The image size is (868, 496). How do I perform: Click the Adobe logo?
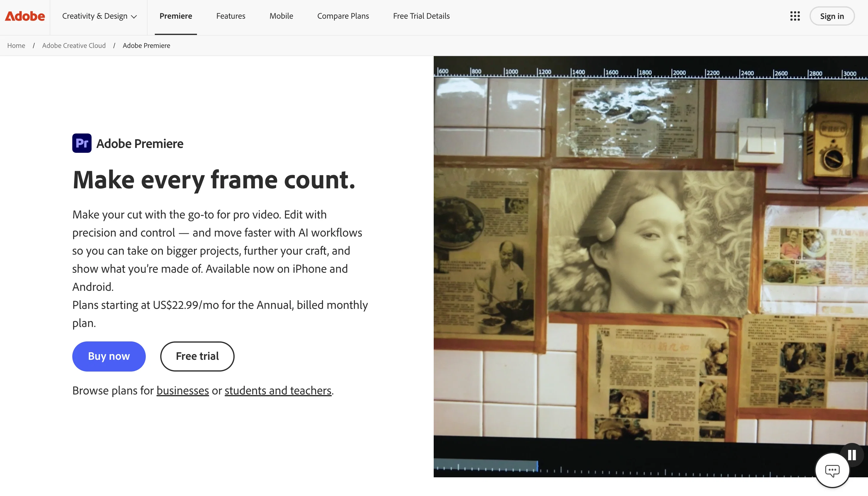(25, 16)
